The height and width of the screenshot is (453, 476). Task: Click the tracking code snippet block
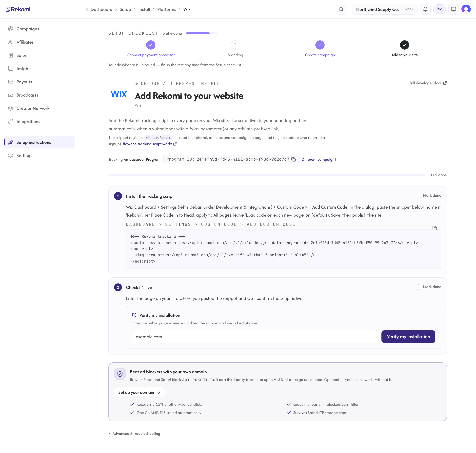(x=283, y=249)
